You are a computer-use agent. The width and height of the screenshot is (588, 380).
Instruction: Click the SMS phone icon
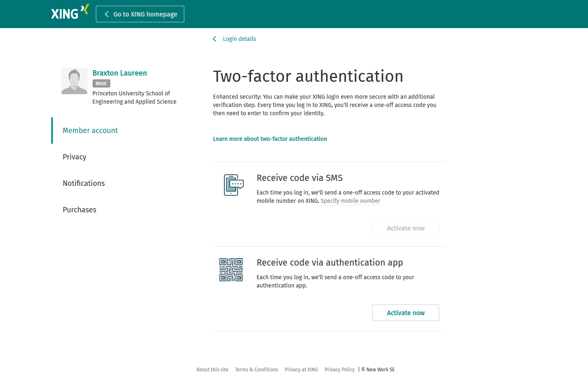pos(233,185)
